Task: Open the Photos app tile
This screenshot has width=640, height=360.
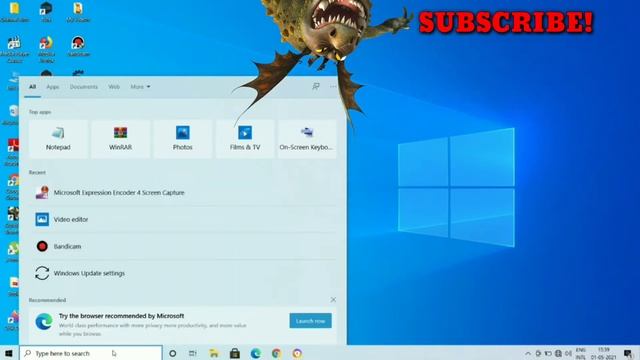Action: pyautogui.click(x=182, y=139)
